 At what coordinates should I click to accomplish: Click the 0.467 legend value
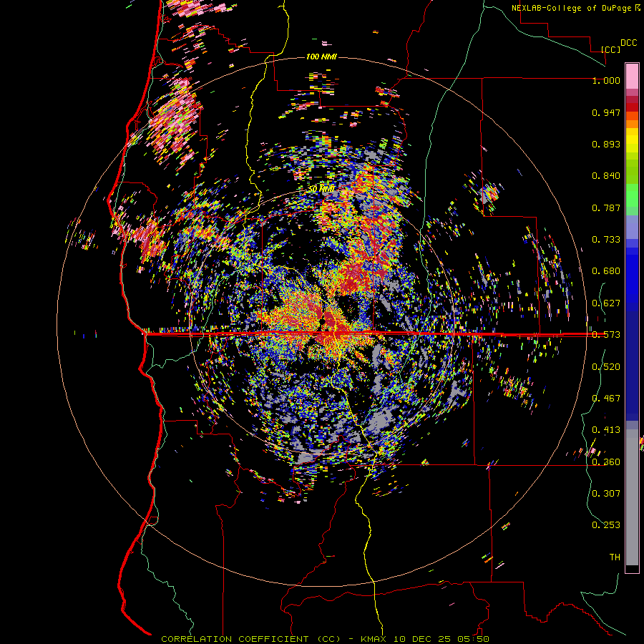[x=606, y=399]
